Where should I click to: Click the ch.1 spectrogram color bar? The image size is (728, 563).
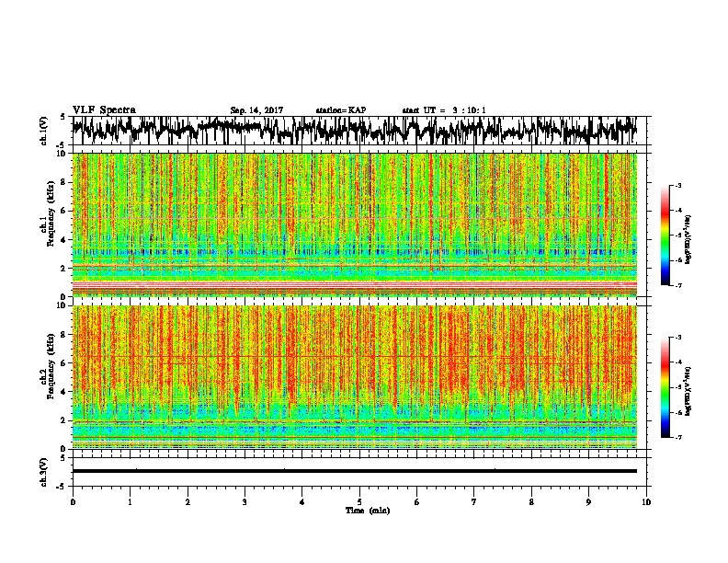coord(665,236)
